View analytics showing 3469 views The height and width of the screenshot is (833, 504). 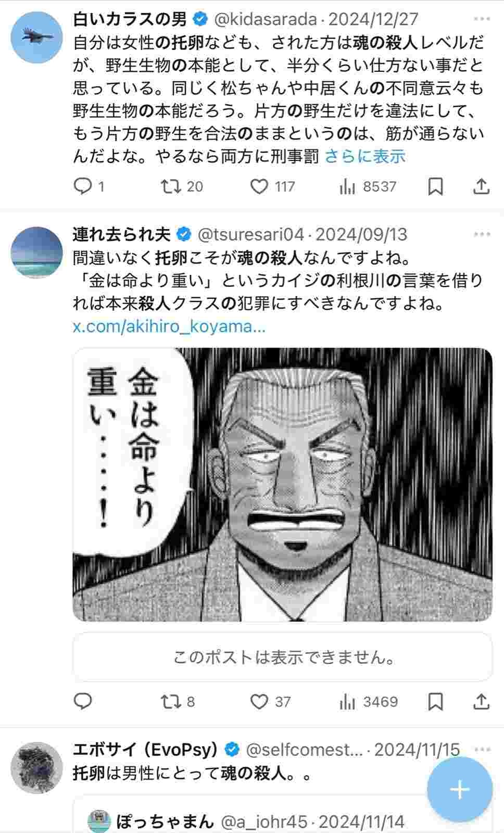(x=368, y=702)
